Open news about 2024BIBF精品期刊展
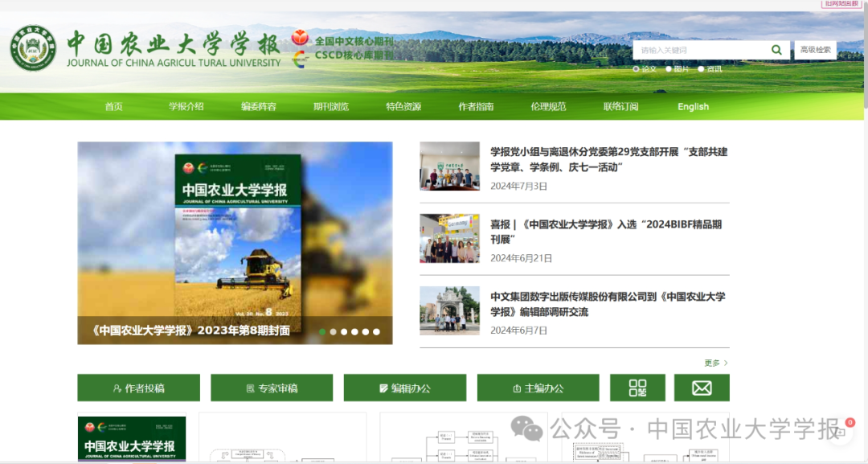This screenshot has height=464, width=868. [x=606, y=232]
